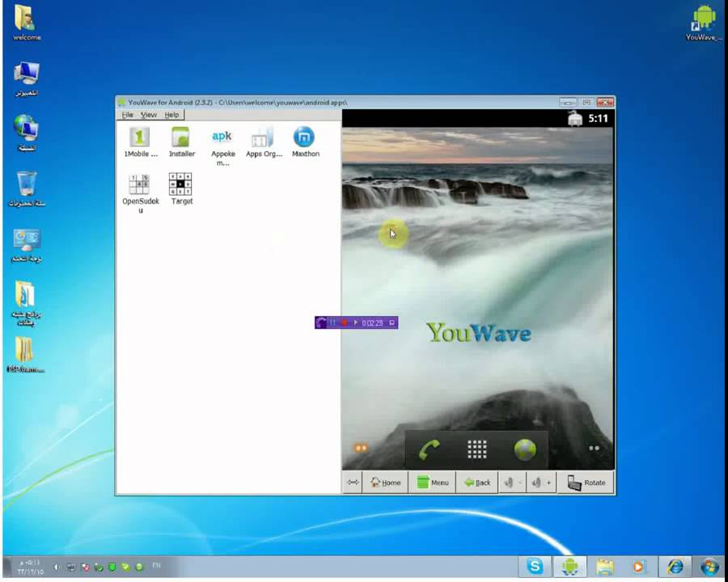Click the YouWave Back button

(x=477, y=483)
